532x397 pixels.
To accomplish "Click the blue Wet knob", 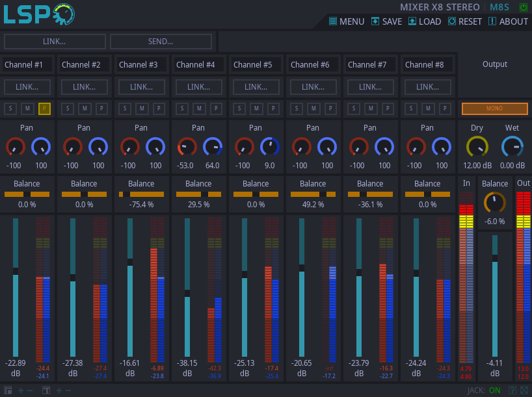I will click(x=512, y=146).
